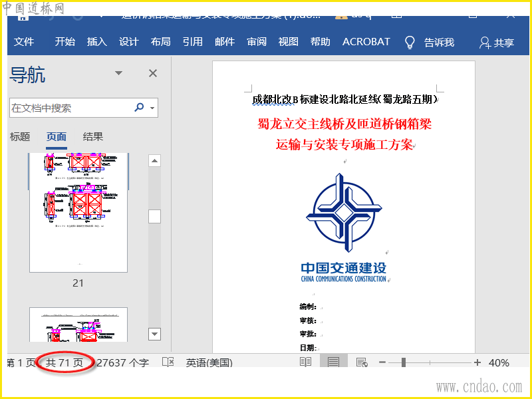Switch to the 引用 ribbon tab
Image resolution: width=532 pixels, height=399 pixels.
(x=192, y=42)
